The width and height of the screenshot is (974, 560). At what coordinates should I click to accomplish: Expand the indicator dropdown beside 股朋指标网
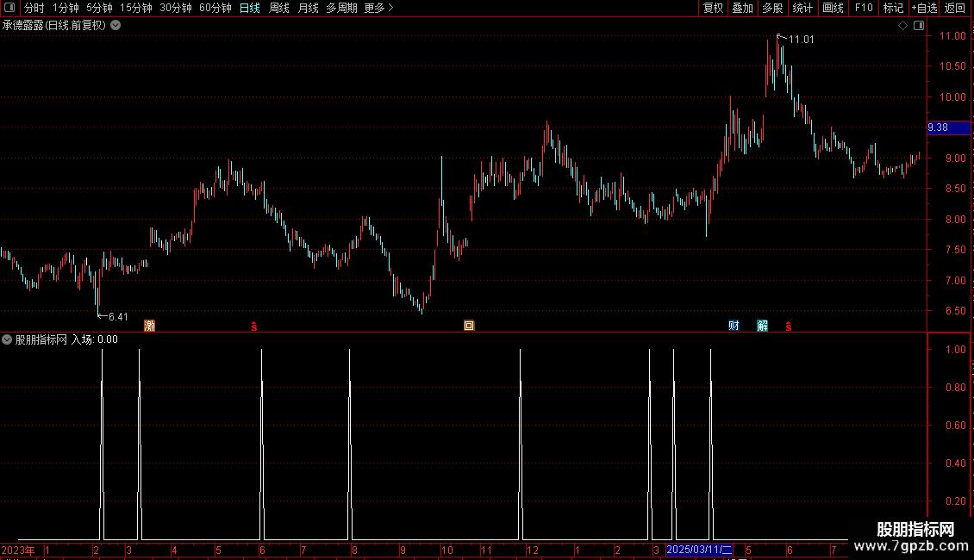(x=7, y=339)
